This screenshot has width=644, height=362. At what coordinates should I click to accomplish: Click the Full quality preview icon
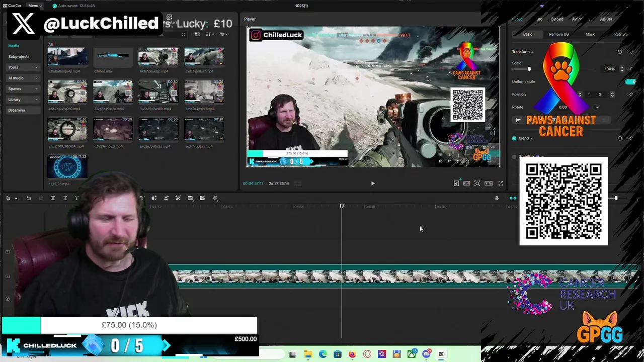467,184
